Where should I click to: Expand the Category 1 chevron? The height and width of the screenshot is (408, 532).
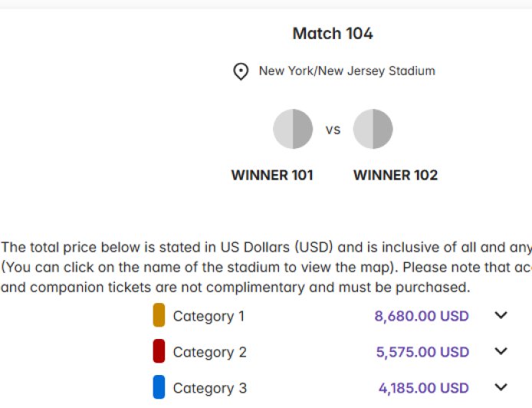pos(501,315)
